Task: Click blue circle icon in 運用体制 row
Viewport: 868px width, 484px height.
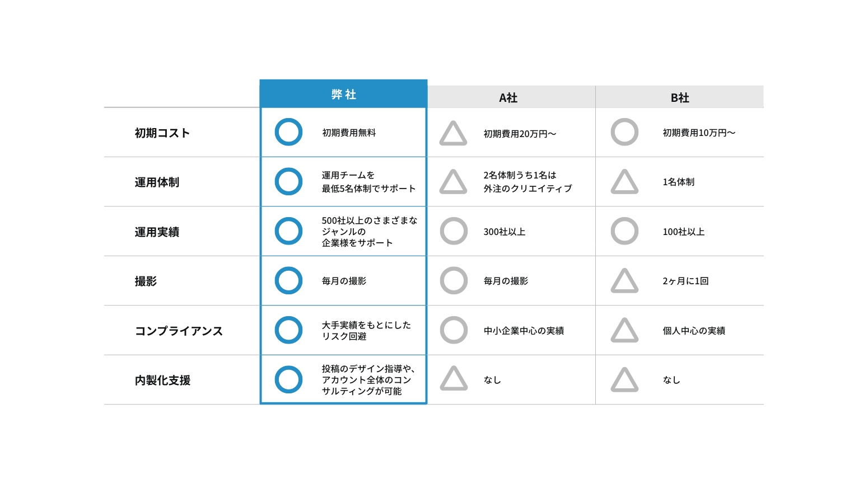Action: tap(288, 181)
